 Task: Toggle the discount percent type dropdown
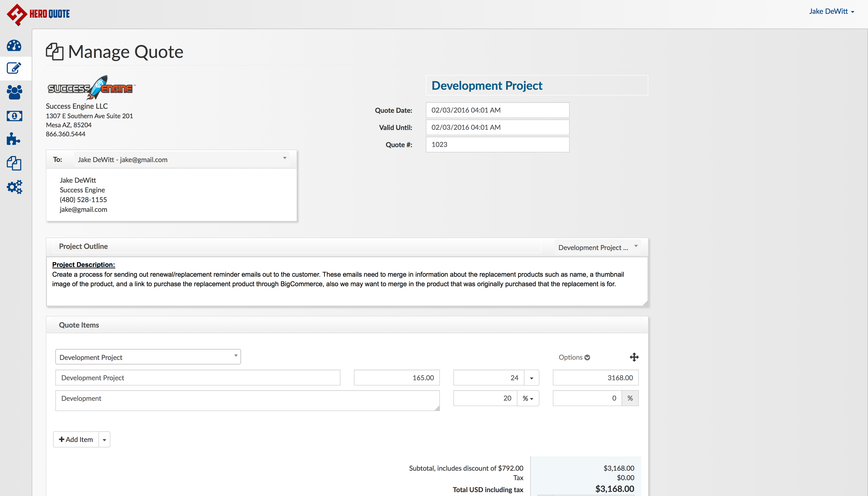[x=528, y=398]
